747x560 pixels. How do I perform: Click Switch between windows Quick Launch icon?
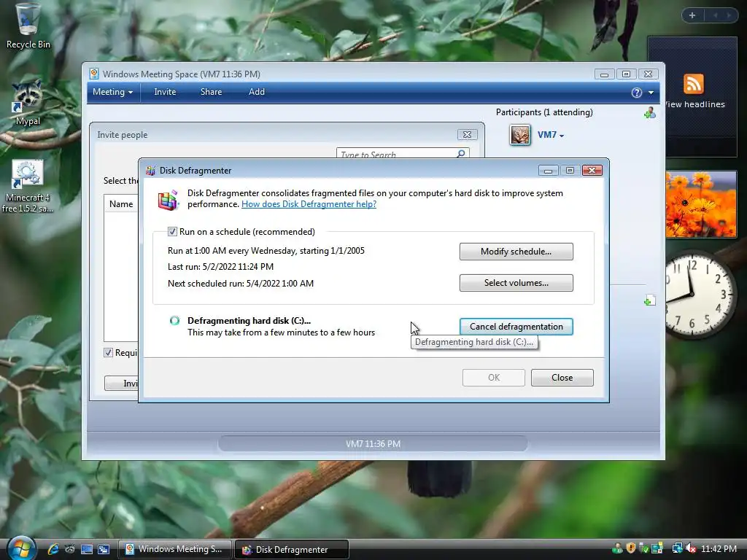(x=104, y=549)
